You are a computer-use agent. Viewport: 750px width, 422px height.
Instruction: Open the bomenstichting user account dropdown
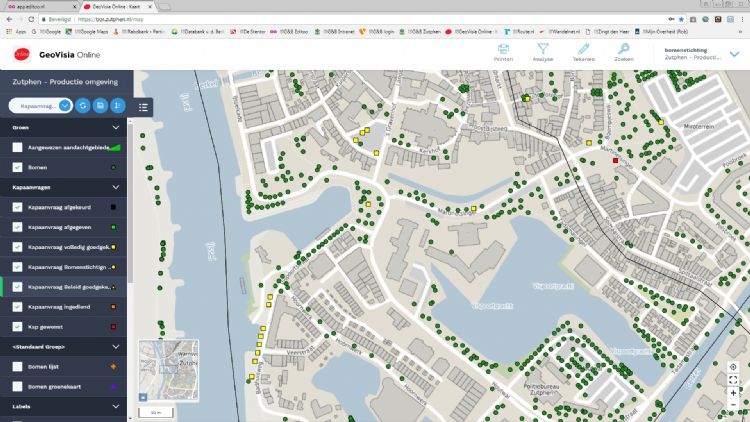tap(734, 54)
